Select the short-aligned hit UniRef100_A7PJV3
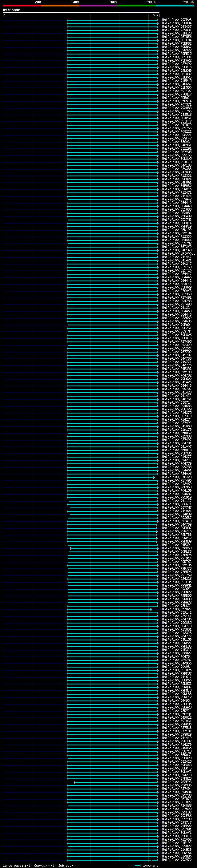The width and height of the screenshot is (197, 868). (x=176, y=477)
